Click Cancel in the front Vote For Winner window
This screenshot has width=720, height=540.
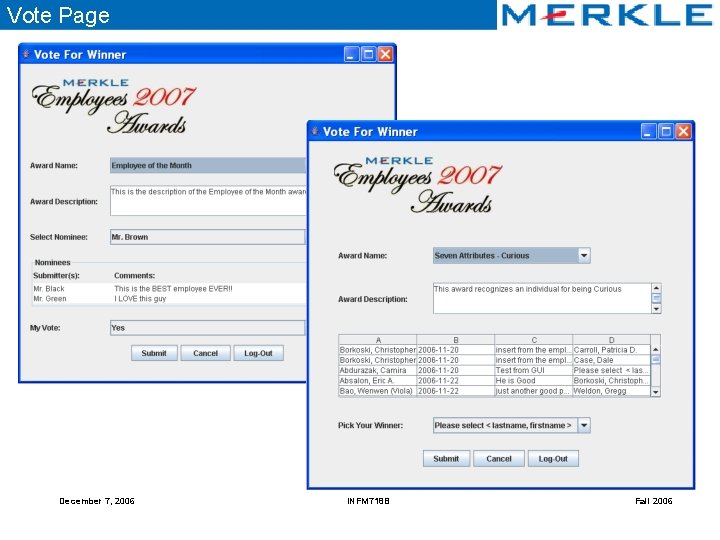(x=499, y=459)
